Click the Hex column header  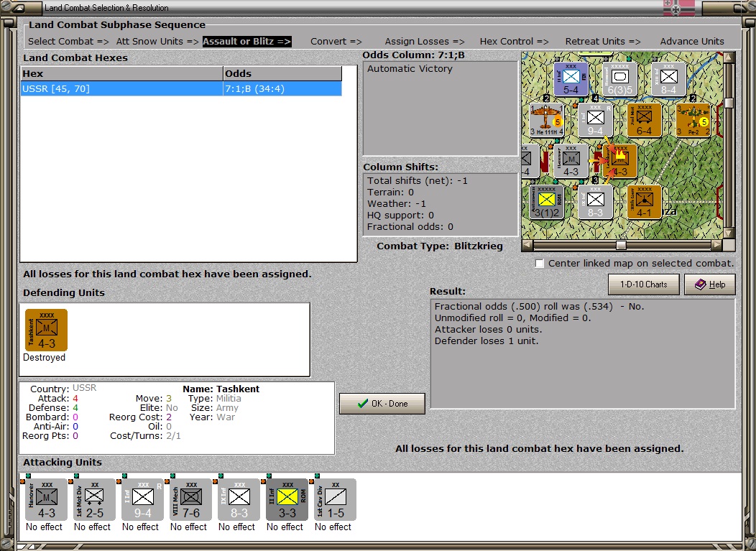[x=121, y=74]
